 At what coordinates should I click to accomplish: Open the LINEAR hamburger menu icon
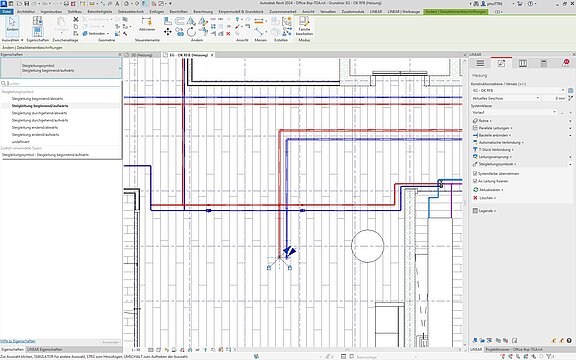tap(480, 63)
